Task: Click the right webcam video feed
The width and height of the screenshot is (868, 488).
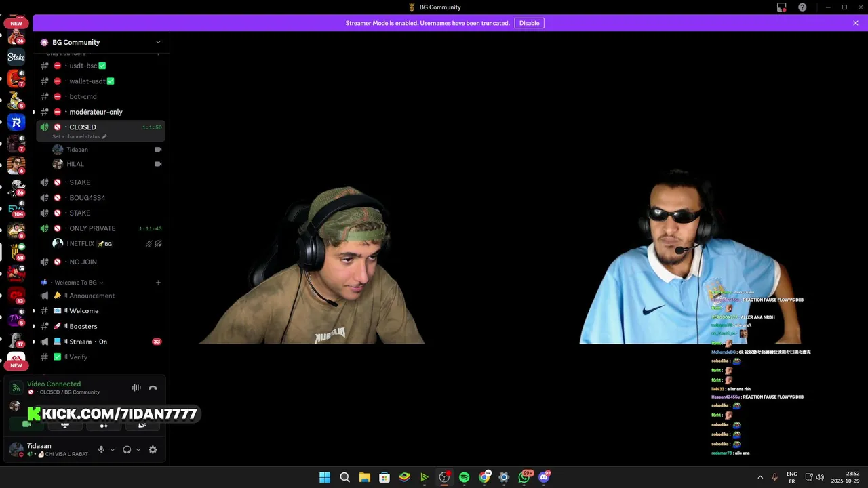Action: coord(690,256)
